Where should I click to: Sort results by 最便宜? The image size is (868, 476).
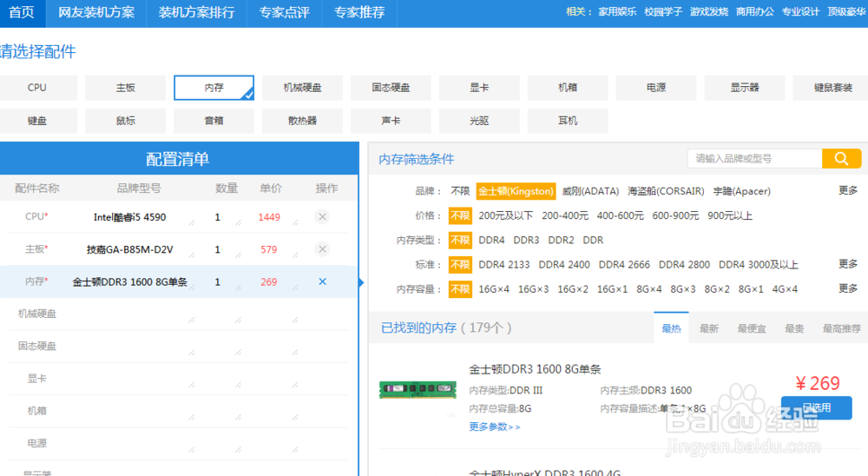752,328
